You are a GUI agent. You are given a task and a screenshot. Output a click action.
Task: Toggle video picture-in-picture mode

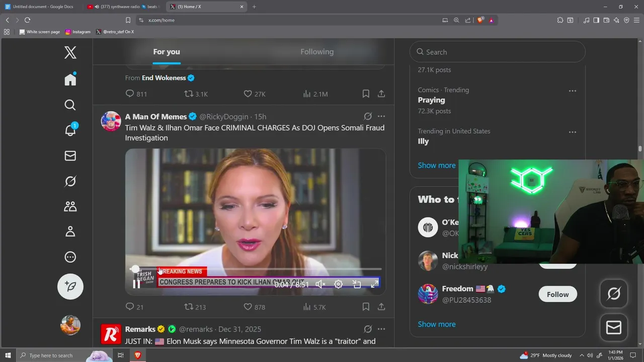coord(357,284)
